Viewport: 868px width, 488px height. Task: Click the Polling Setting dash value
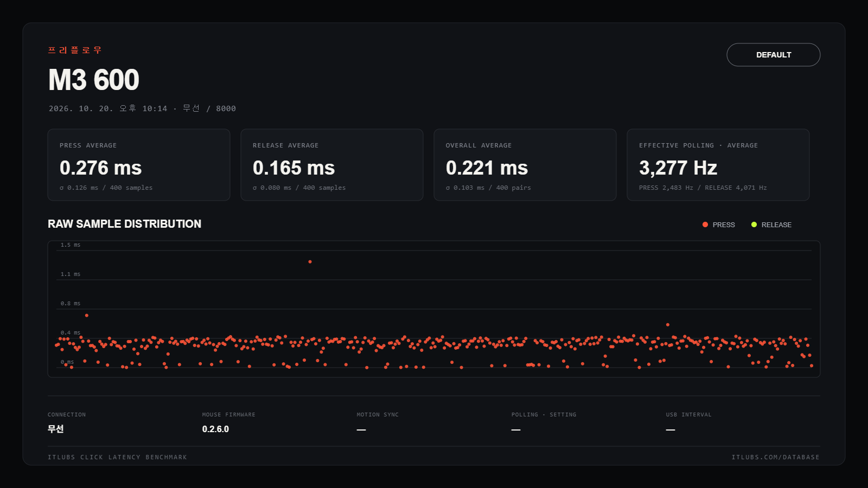coord(516,429)
